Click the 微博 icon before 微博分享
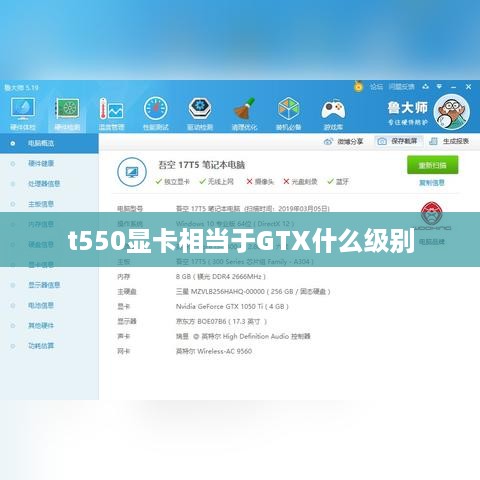 pos(328,142)
